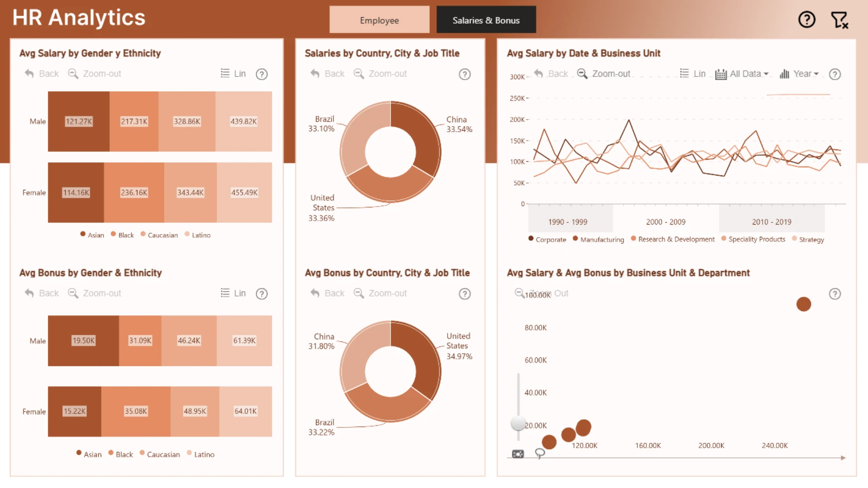Click Back arrow on Avg Bonus by Gender chart
868x488 pixels.
[42, 293]
